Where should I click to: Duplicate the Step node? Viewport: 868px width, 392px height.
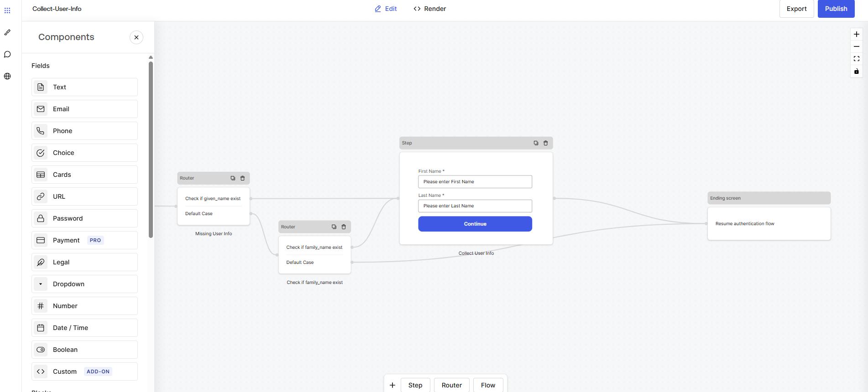(536, 143)
